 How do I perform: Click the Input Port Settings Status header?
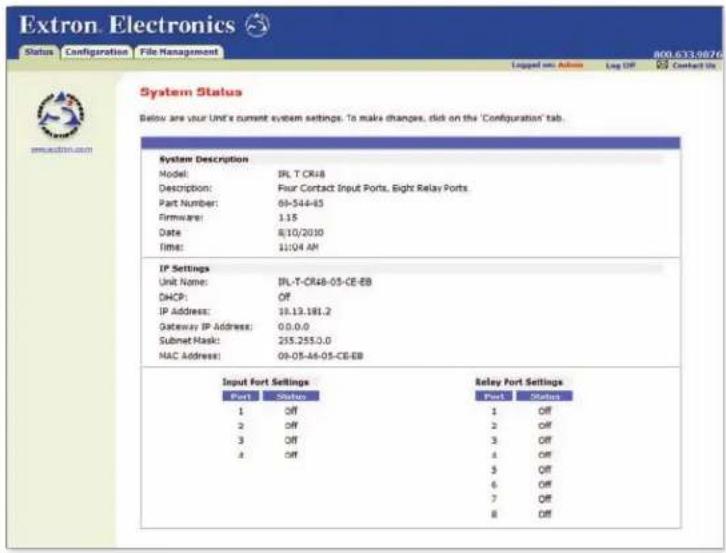[291, 396]
